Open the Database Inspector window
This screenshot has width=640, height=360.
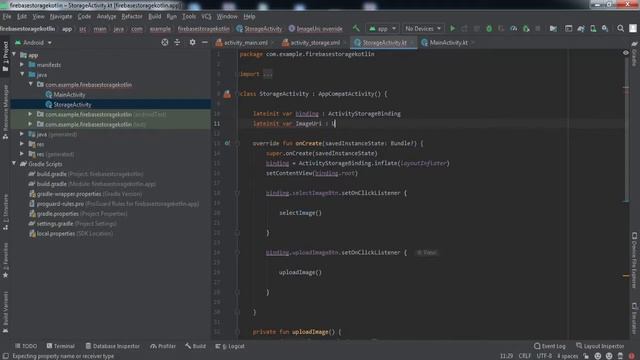tap(113, 346)
